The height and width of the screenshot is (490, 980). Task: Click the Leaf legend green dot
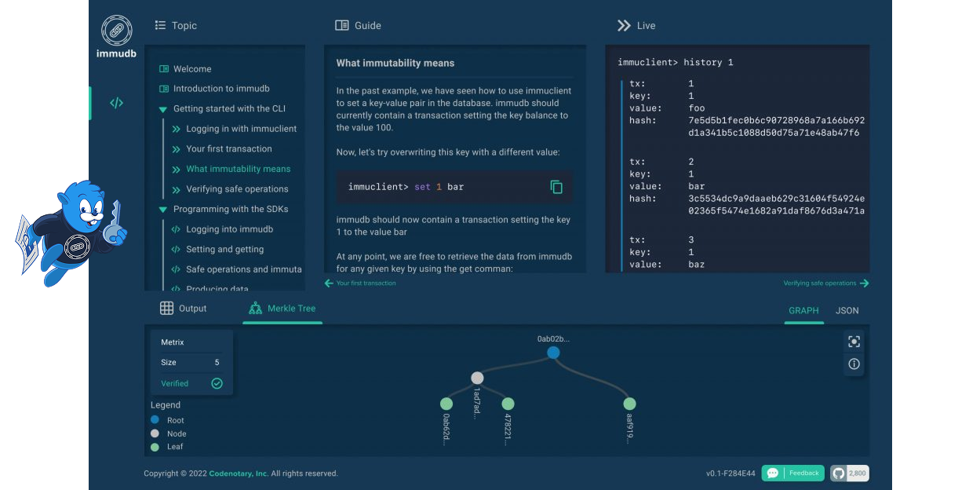click(x=155, y=447)
